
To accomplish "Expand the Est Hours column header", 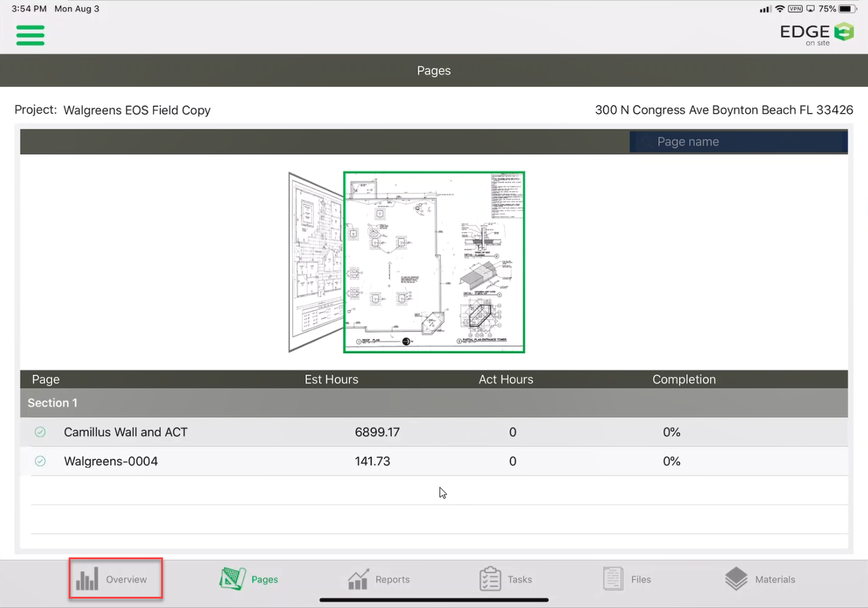I will pyautogui.click(x=331, y=379).
